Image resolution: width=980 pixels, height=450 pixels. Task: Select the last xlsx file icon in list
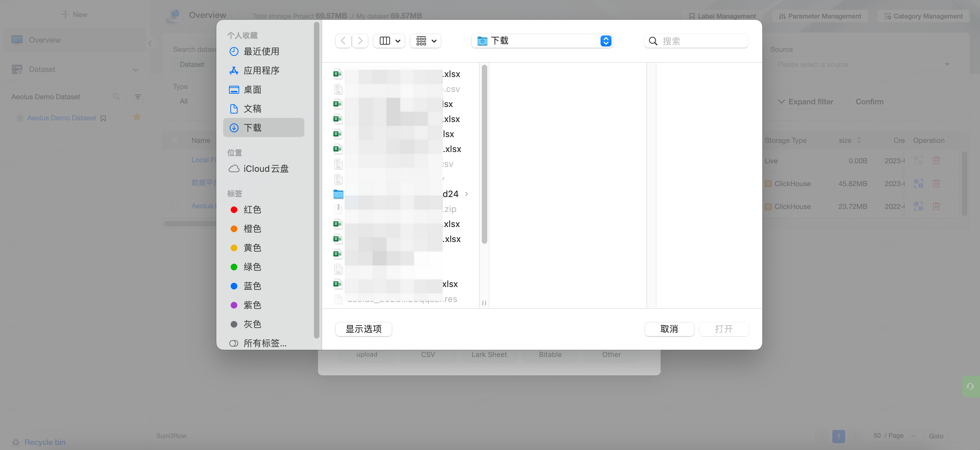[x=338, y=284]
